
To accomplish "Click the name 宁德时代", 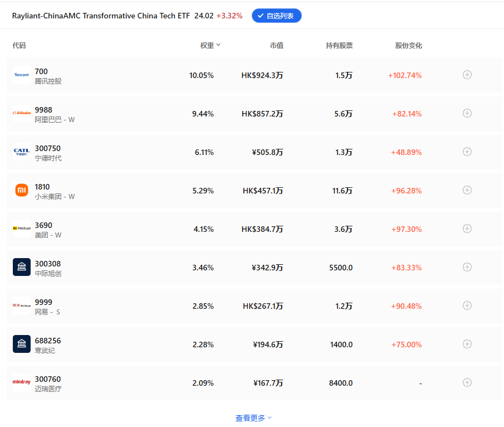I will (48, 158).
